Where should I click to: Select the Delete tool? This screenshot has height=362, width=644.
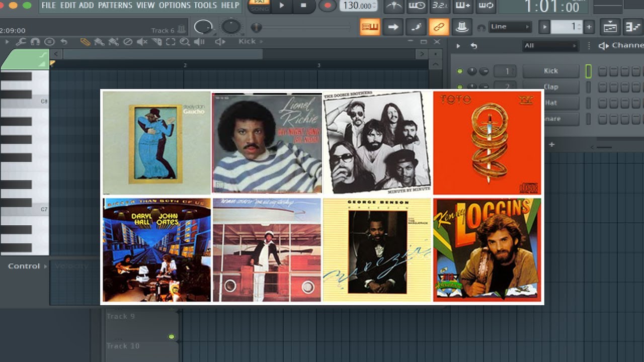click(x=128, y=42)
